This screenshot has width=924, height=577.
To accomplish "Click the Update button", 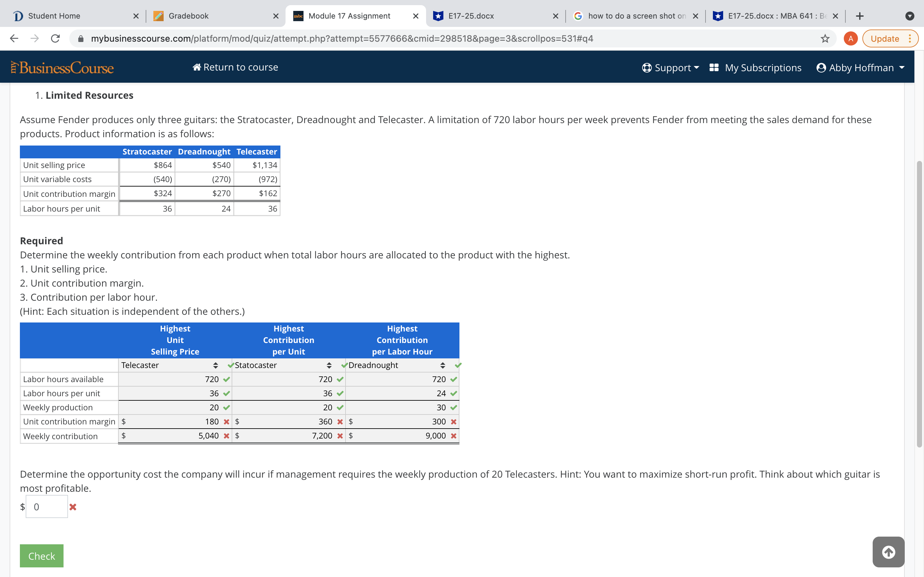I will (885, 38).
